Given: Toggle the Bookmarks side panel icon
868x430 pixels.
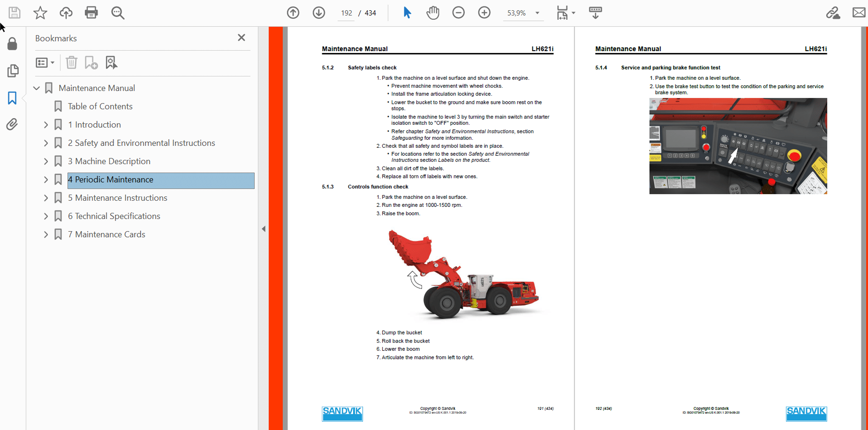Looking at the screenshot, I should (x=12, y=98).
